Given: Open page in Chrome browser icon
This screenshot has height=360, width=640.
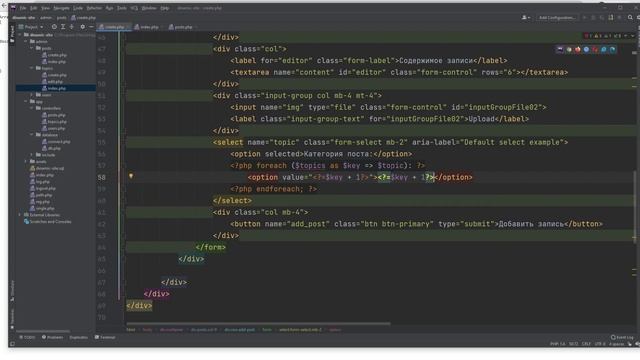Looking at the screenshot, I should click(569, 49).
